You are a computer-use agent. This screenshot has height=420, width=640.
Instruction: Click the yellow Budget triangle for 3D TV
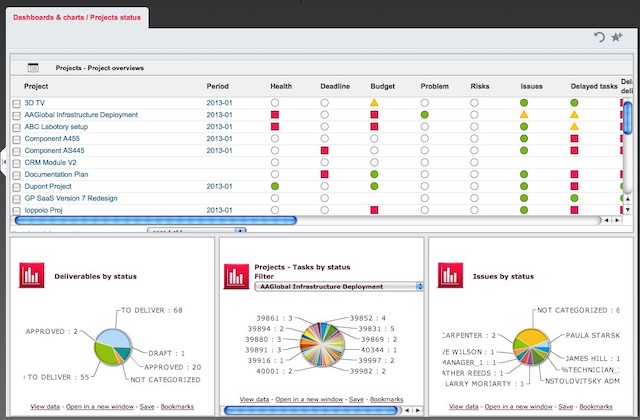pos(374,102)
